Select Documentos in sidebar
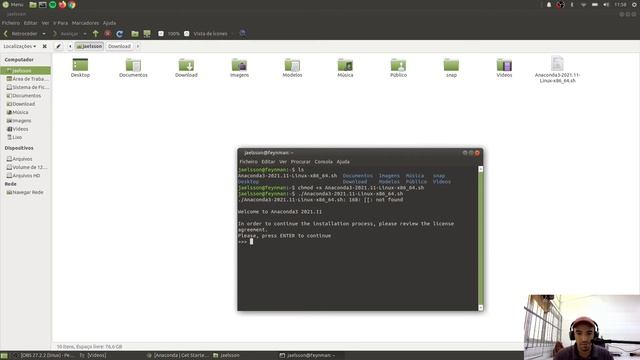The image size is (640, 360). tap(25, 96)
